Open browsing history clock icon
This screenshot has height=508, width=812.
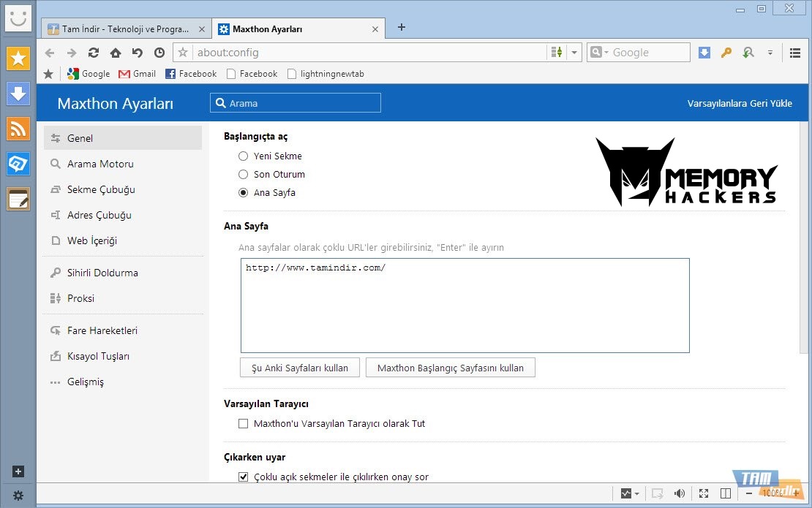(x=159, y=53)
